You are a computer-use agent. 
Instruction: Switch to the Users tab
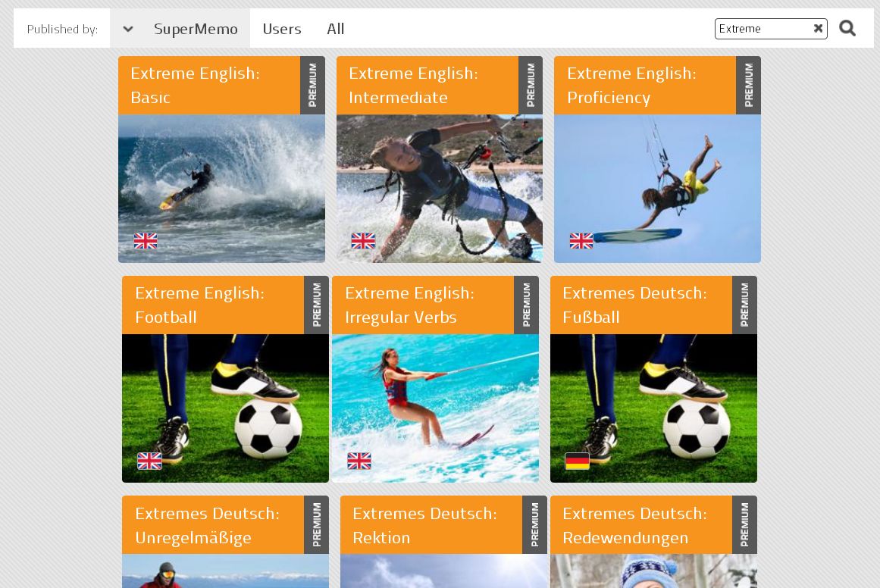282,29
